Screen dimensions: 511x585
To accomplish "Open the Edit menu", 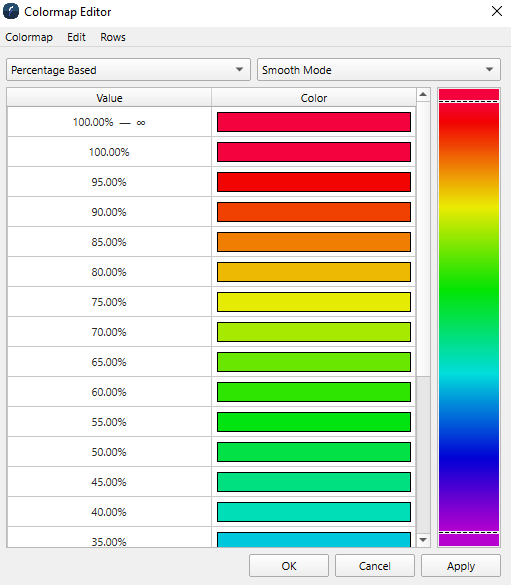I will pos(76,37).
